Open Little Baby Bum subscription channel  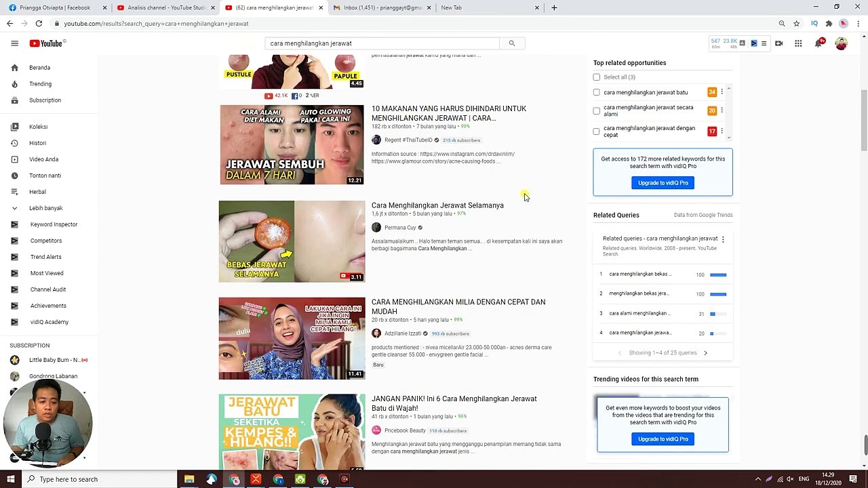(49, 360)
